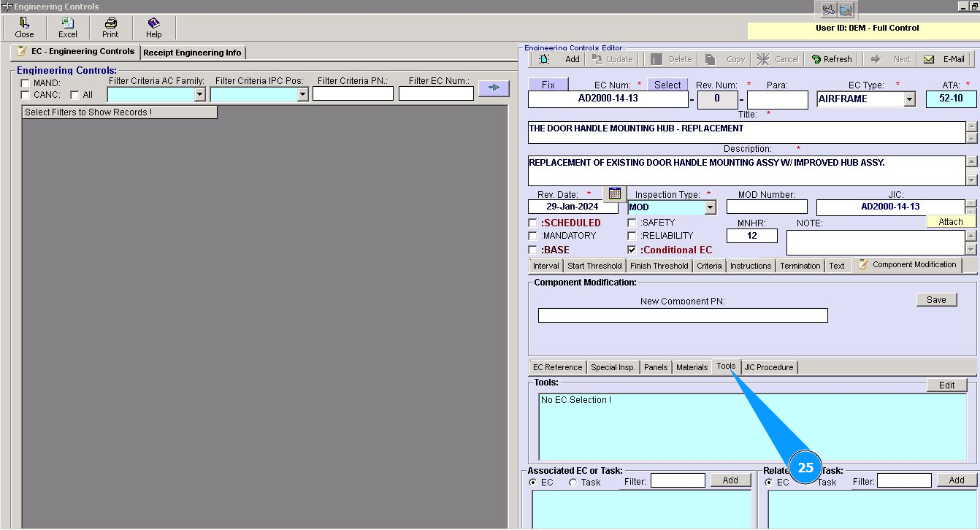Viewport: 980px width, 530px height.
Task: Click the Fix button
Action: (547, 85)
